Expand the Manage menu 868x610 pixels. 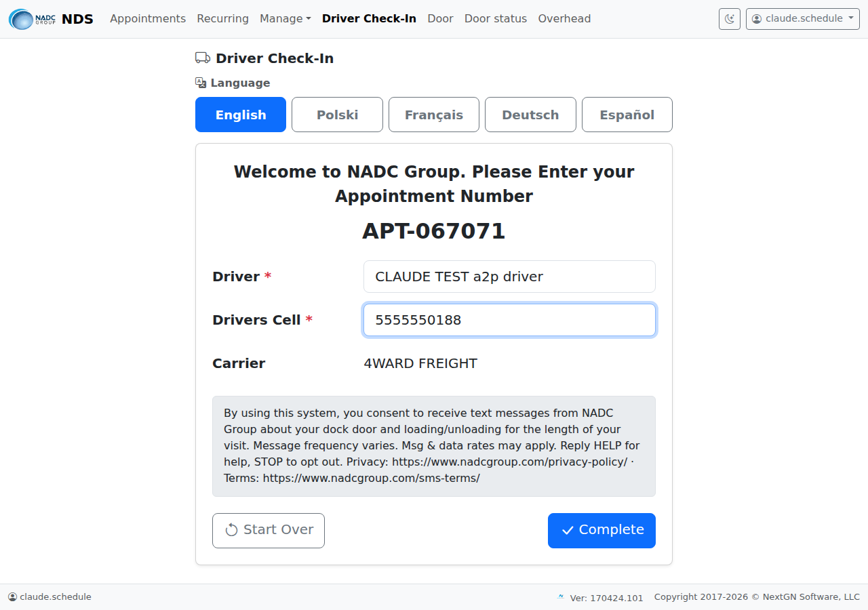click(x=285, y=19)
